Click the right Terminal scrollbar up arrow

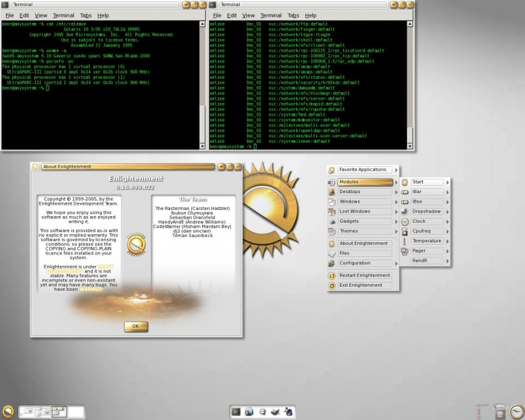tap(410, 24)
